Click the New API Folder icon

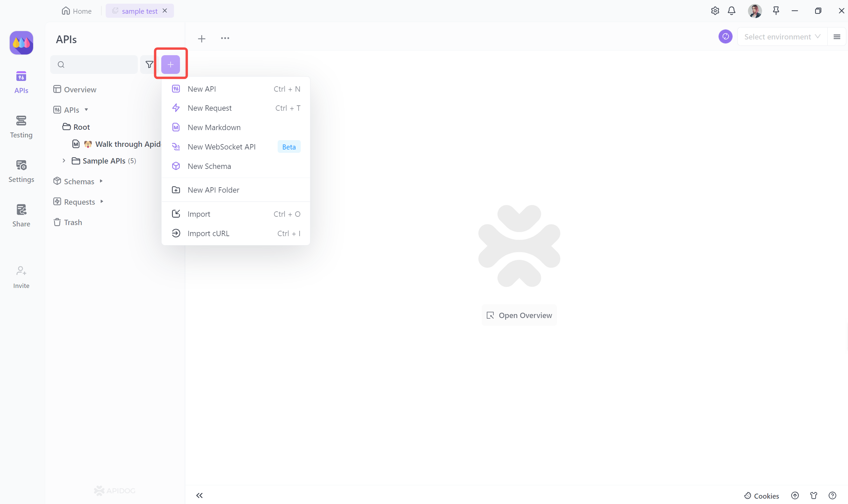pyautogui.click(x=176, y=190)
